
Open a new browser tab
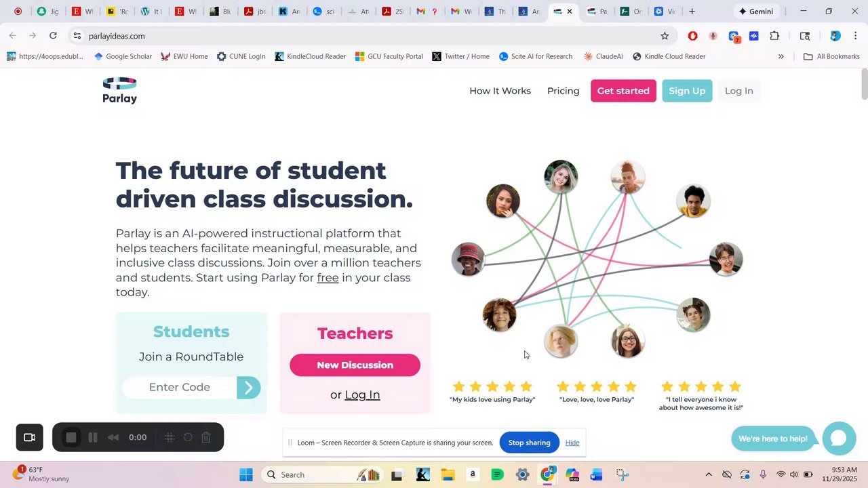pos(692,11)
